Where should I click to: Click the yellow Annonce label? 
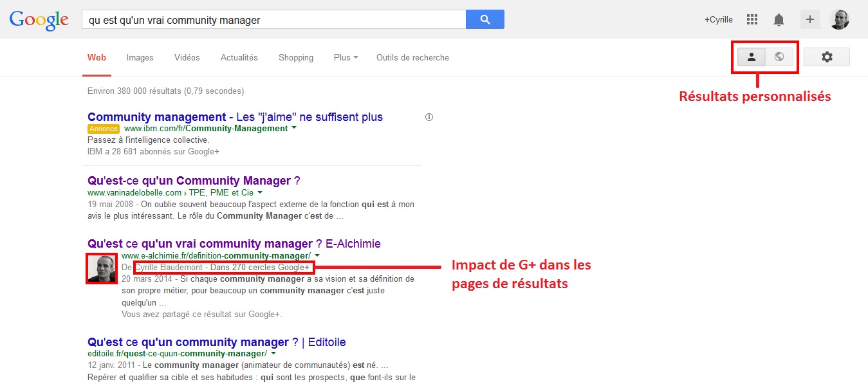104,129
